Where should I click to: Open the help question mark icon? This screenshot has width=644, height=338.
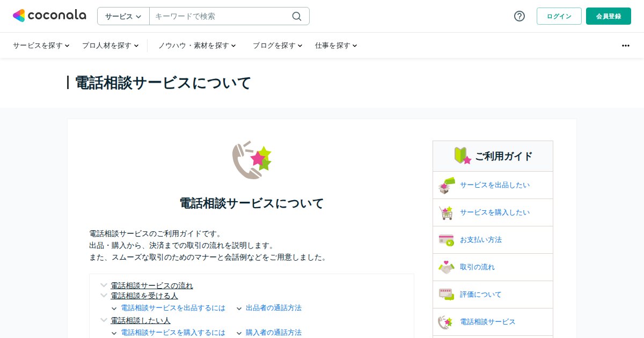click(519, 16)
